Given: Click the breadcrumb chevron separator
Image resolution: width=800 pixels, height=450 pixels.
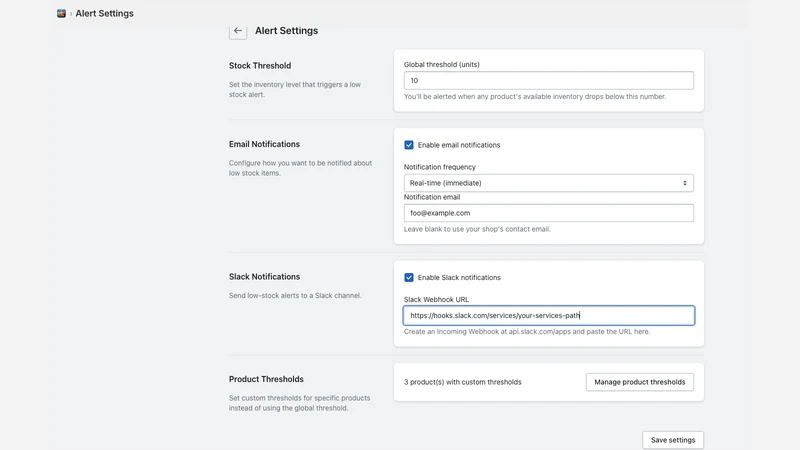Looking at the screenshot, I should click(x=71, y=14).
